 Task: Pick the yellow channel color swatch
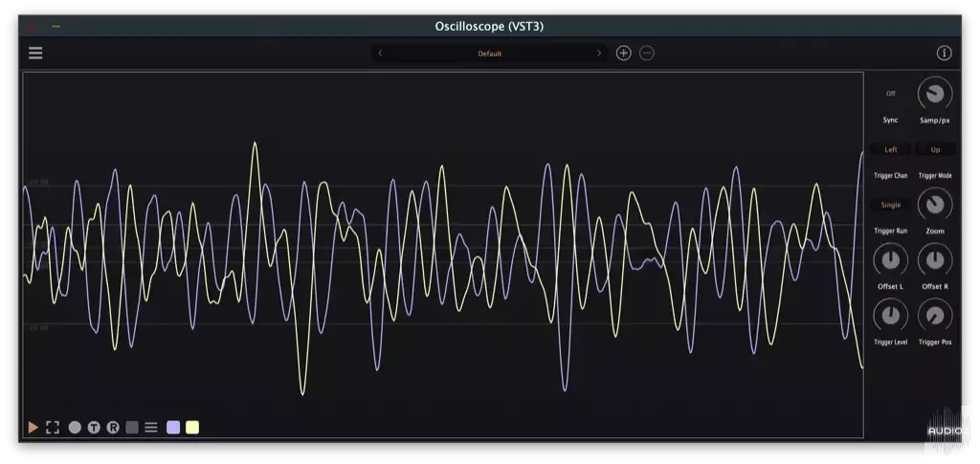tap(192, 427)
